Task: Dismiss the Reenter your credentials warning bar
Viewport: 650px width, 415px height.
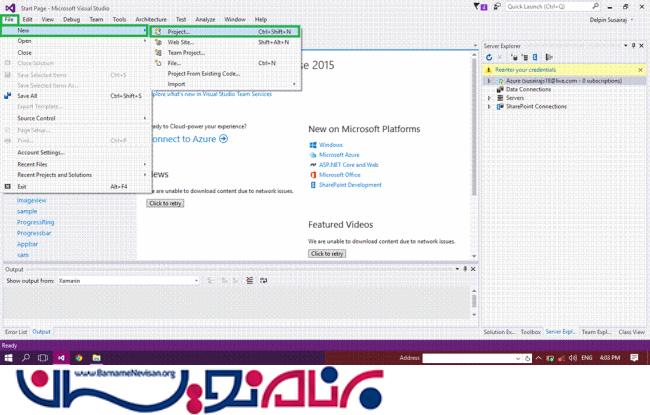Action: [x=640, y=70]
